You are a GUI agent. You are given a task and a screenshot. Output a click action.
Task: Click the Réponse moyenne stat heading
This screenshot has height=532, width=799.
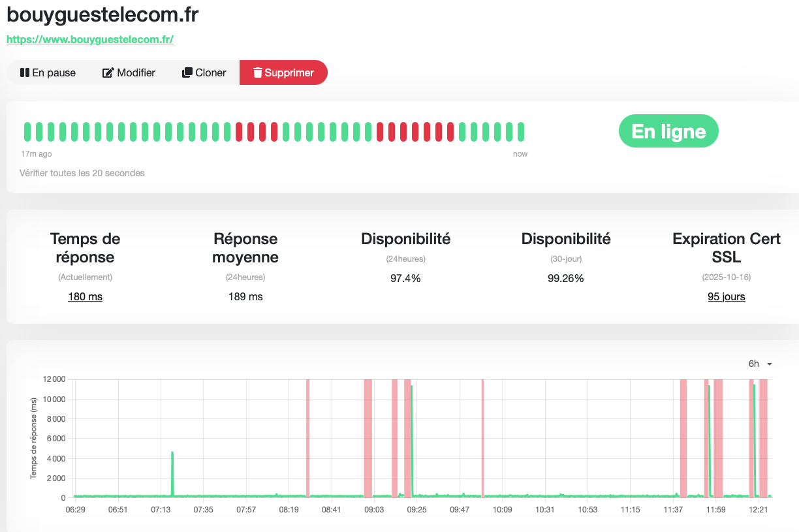245,248
